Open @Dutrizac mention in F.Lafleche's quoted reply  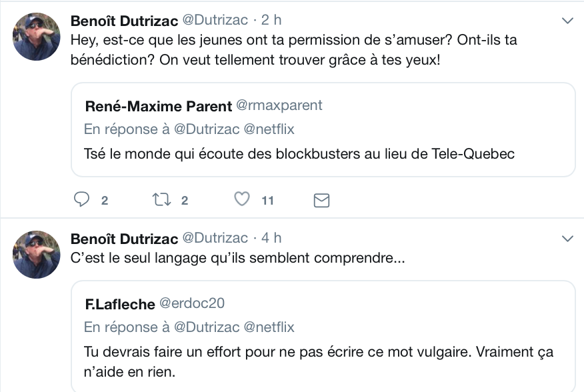(x=207, y=327)
